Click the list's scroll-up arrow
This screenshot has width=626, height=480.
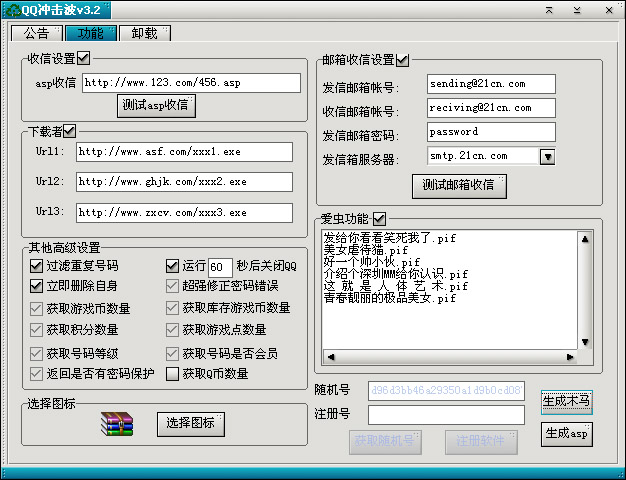(x=585, y=240)
